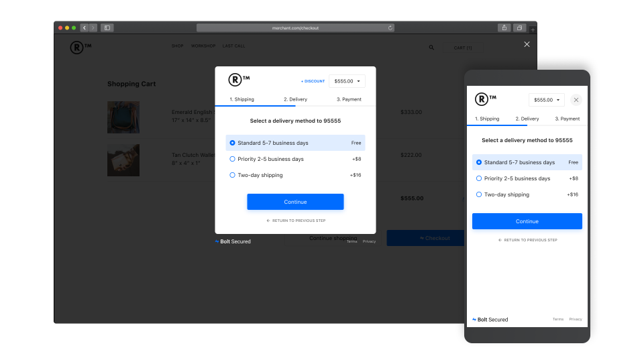644x362 pixels.
Task: Select Two-day shipping in desktop modal
Action: pyautogui.click(x=295, y=175)
